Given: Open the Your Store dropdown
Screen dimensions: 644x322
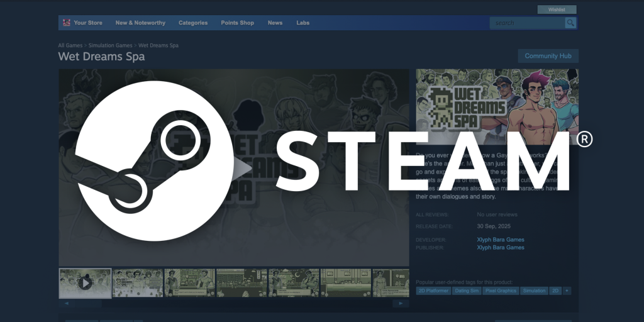Looking at the screenshot, I should pyautogui.click(x=88, y=23).
